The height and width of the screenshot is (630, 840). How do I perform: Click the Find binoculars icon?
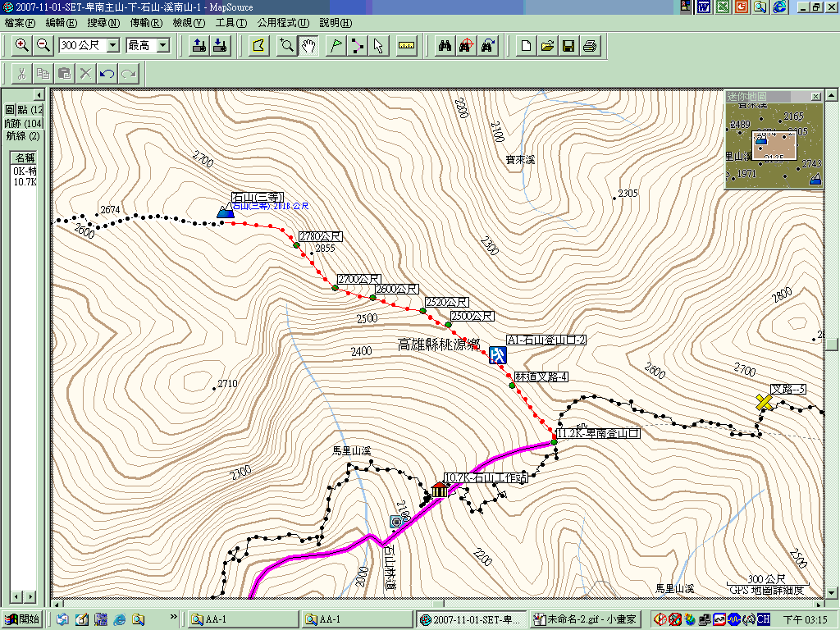[445, 46]
